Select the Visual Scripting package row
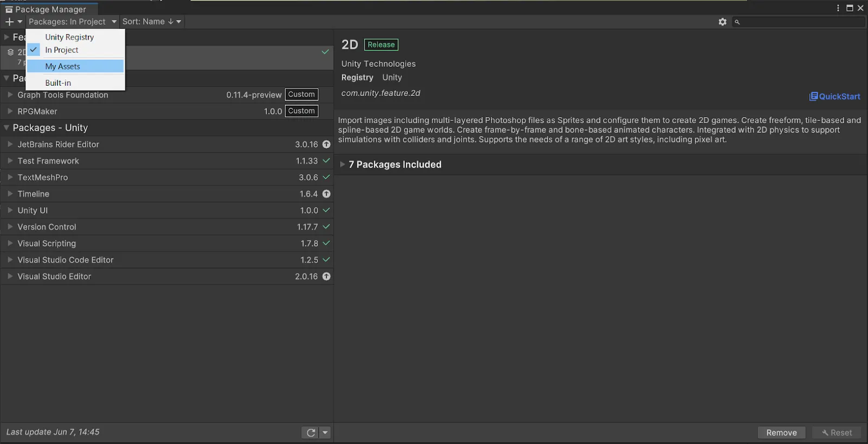The width and height of the screenshot is (868, 444). pyautogui.click(x=167, y=243)
